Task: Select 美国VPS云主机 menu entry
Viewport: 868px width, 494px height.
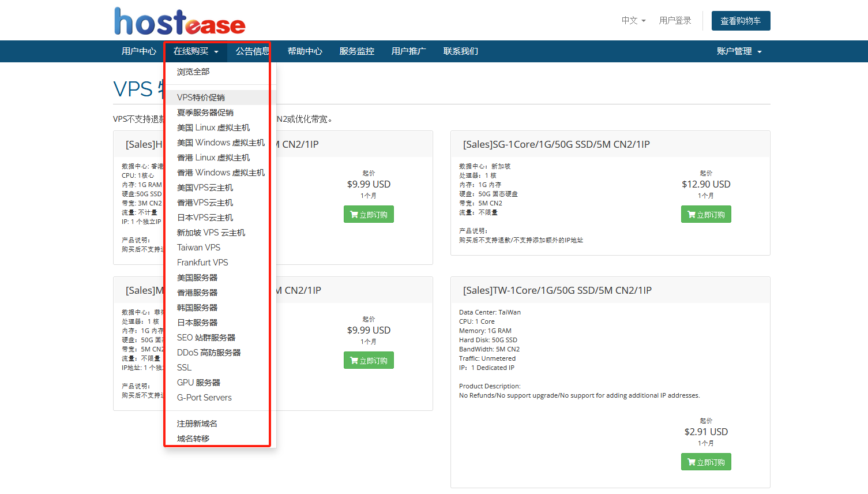Action: (220, 188)
